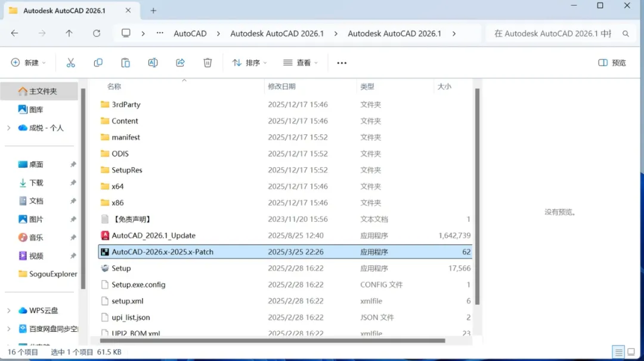This screenshot has height=361, width=644.
Task: Select the 3rdParty folder
Action: coord(285,104)
